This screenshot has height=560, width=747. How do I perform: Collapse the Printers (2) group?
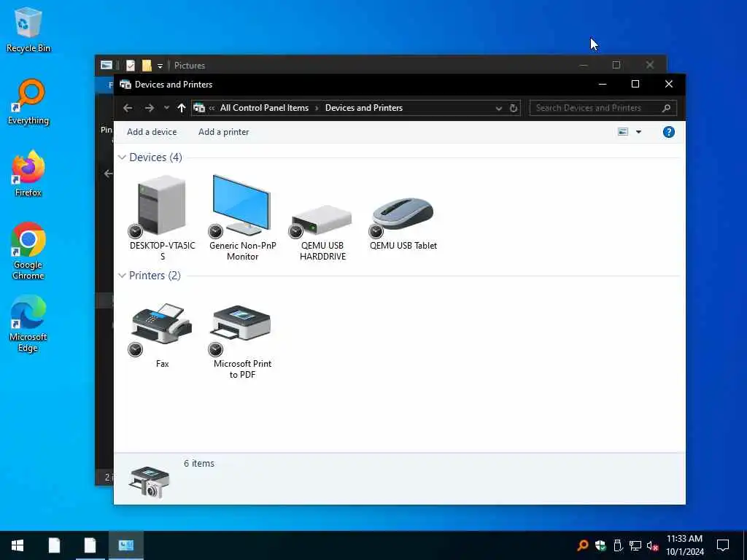point(122,275)
